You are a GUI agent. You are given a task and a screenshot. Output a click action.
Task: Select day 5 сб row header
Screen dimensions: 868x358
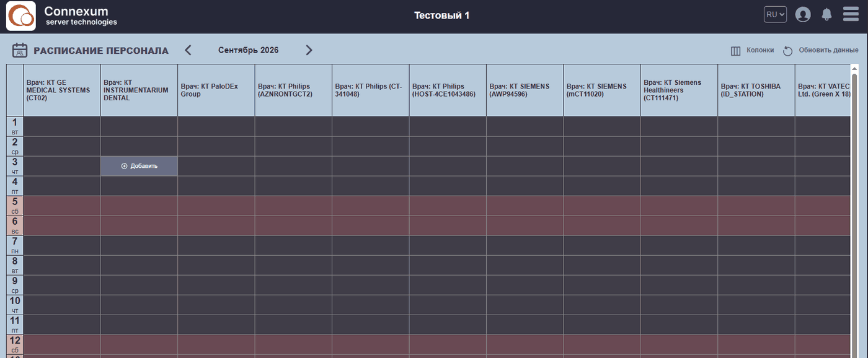coord(15,206)
